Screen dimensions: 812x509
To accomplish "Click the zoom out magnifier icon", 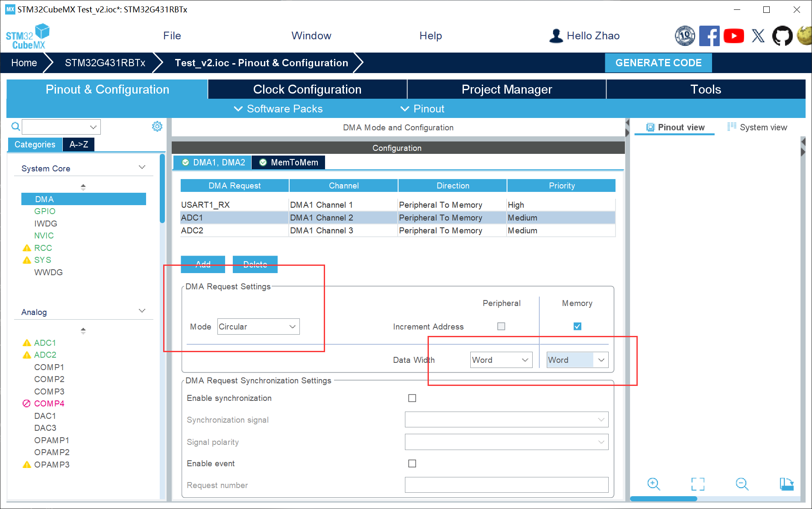I will pyautogui.click(x=742, y=484).
